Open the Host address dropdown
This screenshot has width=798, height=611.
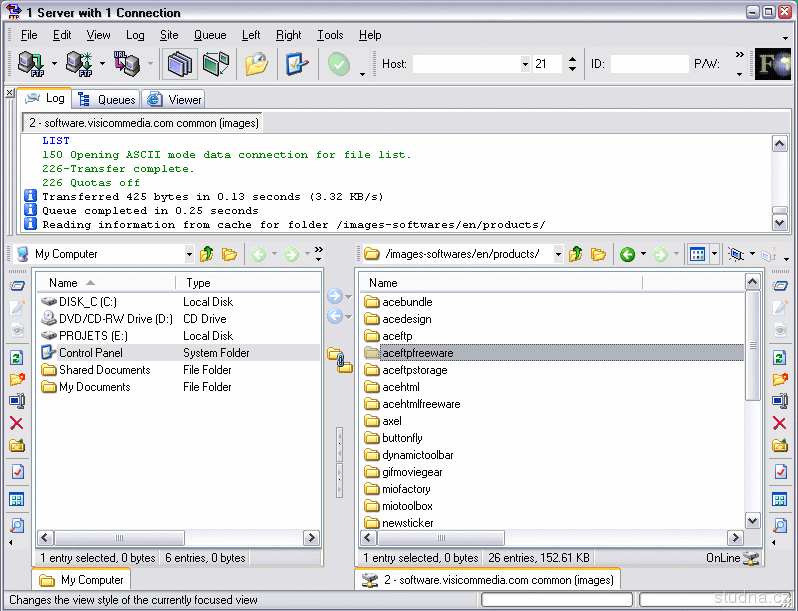[x=524, y=64]
